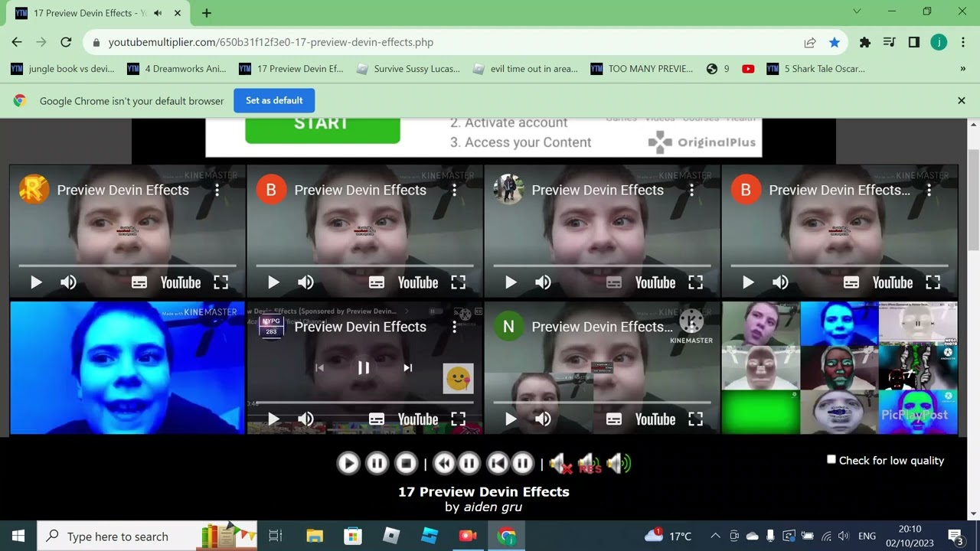
Task: Click the pause button right of Play all
Action: (377, 463)
